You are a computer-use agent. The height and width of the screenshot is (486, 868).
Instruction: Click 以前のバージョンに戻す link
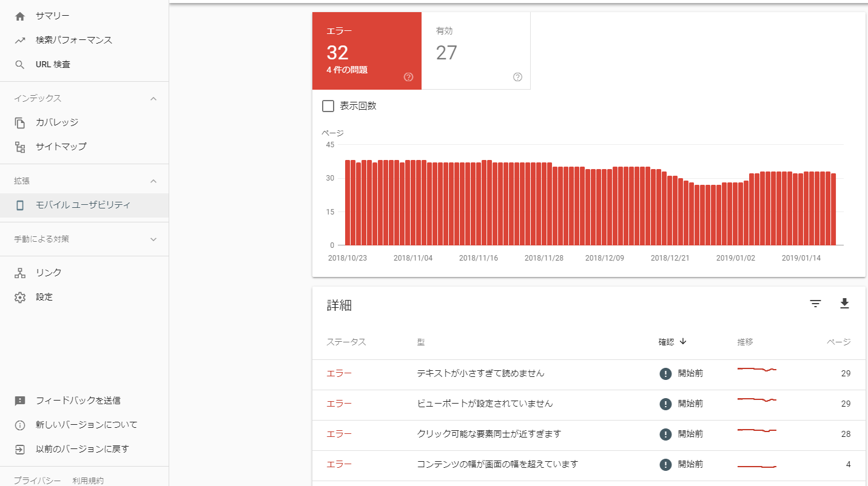82,449
